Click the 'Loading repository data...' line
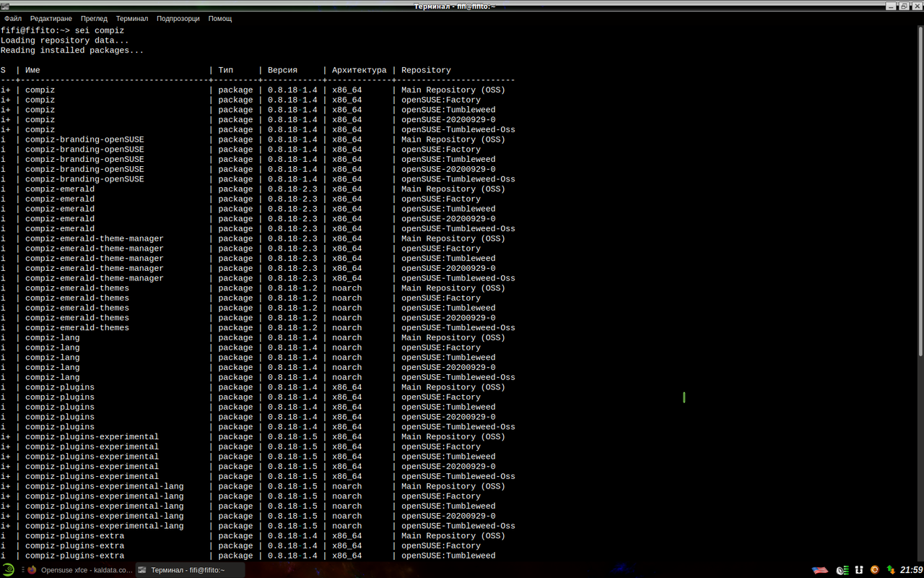This screenshot has height=578, width=924. 65,40
